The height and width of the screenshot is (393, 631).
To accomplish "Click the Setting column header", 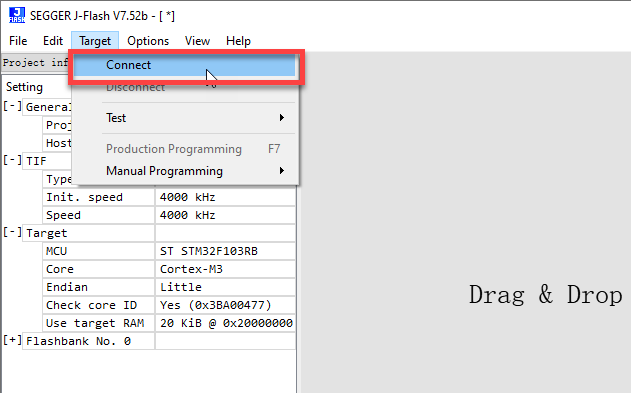I will point(24,87).
